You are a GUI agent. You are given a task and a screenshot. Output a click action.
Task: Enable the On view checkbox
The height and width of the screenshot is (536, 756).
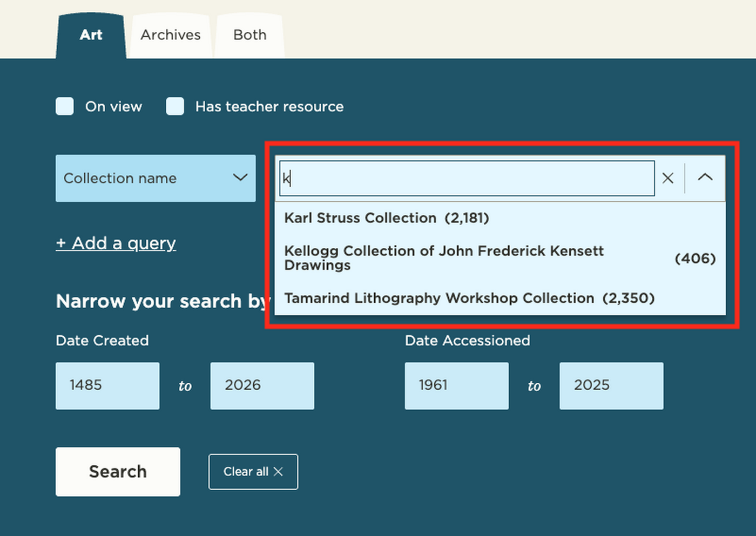[64, 106]
